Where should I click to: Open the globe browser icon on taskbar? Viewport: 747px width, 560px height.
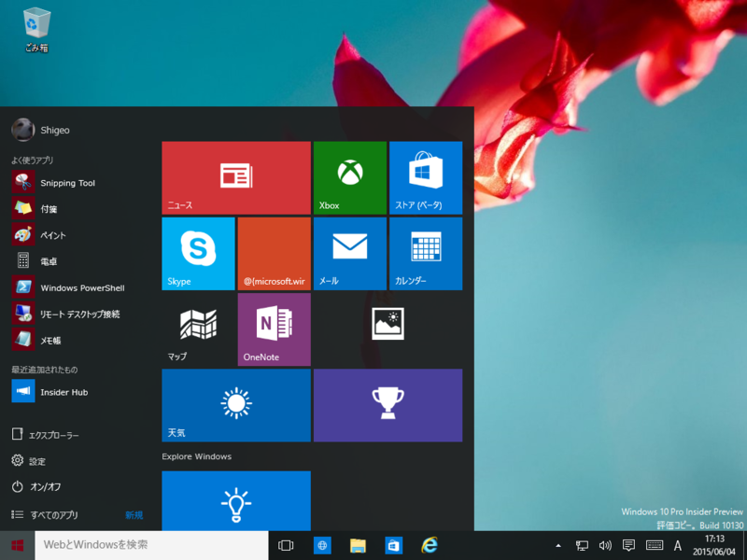click(322, 545)
